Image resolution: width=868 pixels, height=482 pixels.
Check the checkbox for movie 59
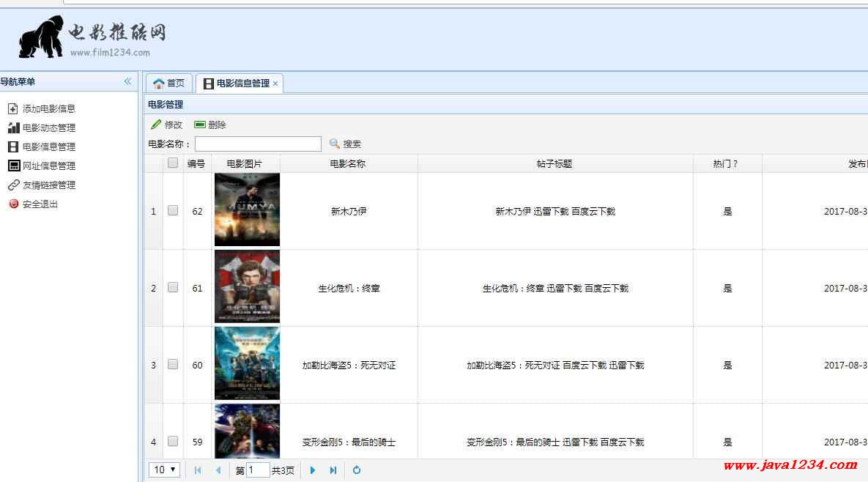[173, 441]
